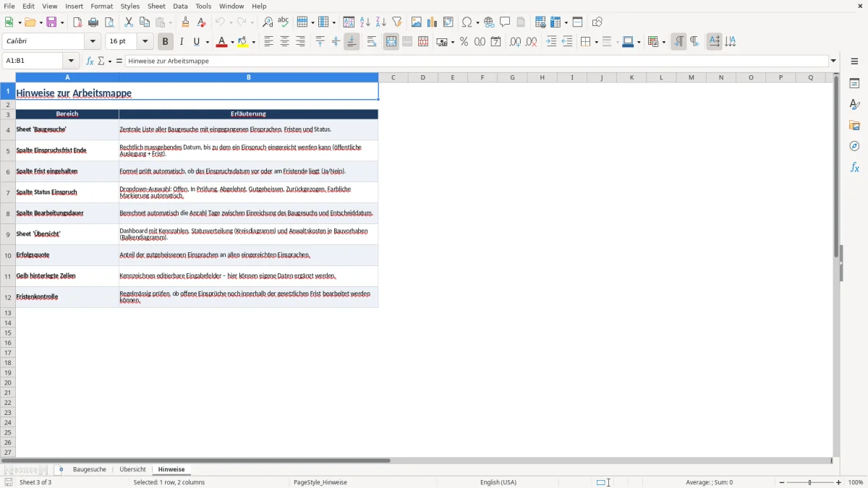This screenshot has width=868, height=488.
Task: Click the formula bar input line
Action: click(476, 61)
